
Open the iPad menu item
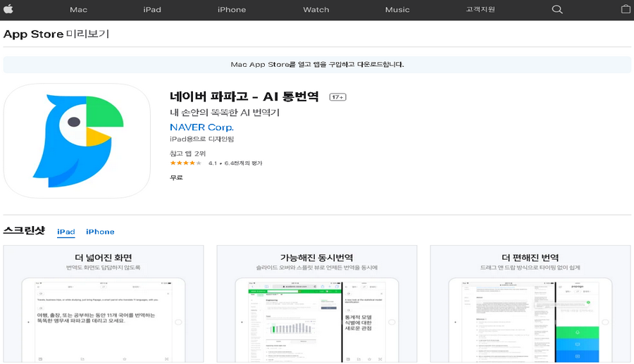click(152, 10)
